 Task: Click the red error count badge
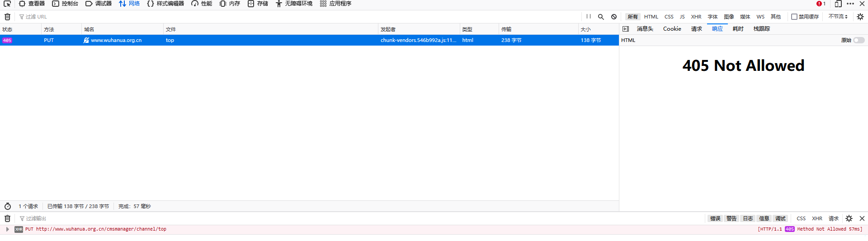(821, 4)
